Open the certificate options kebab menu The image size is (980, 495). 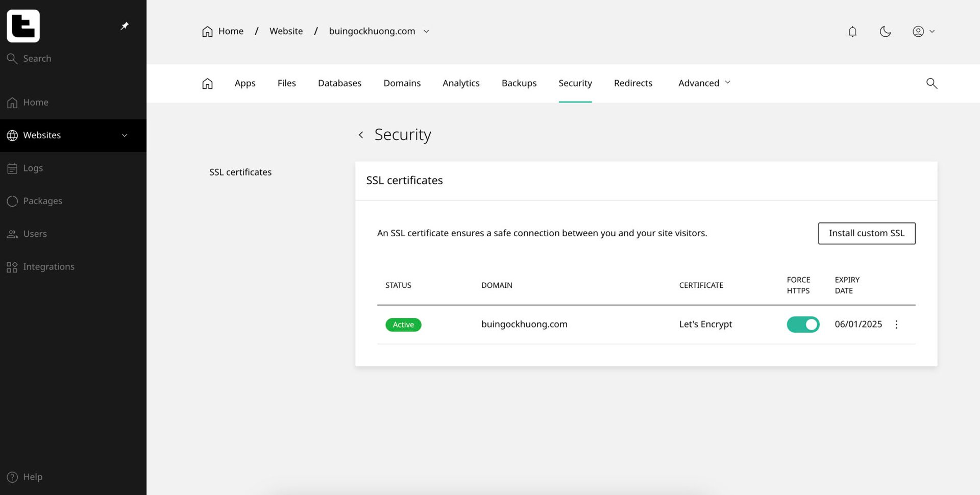pyautogui.click(x=896, y=324)
